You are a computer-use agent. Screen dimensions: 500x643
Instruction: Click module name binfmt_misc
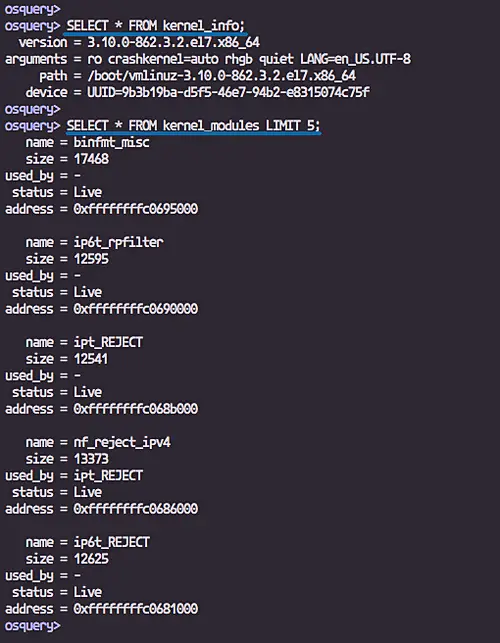(x=111, y=142)
